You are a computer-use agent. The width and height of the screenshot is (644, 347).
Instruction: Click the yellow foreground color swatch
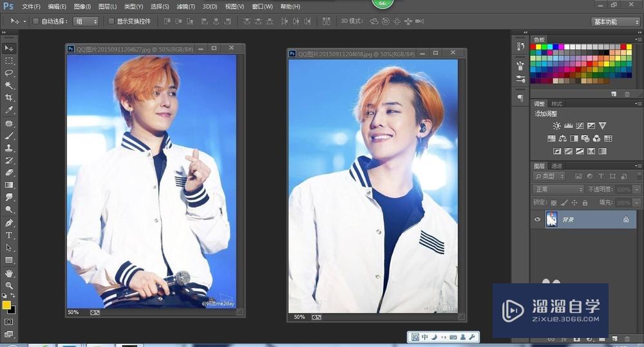click(6, 305)
